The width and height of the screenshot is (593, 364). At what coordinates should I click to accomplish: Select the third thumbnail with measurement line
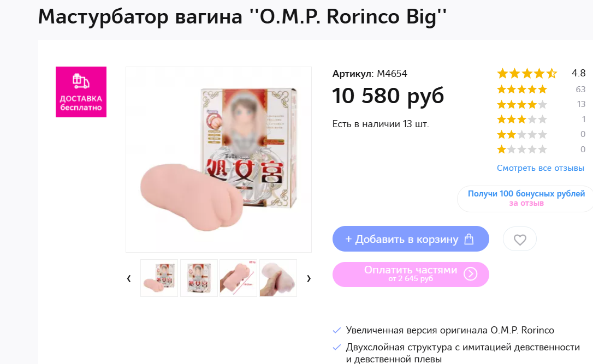pyautogui.click(x=238, y=278)
